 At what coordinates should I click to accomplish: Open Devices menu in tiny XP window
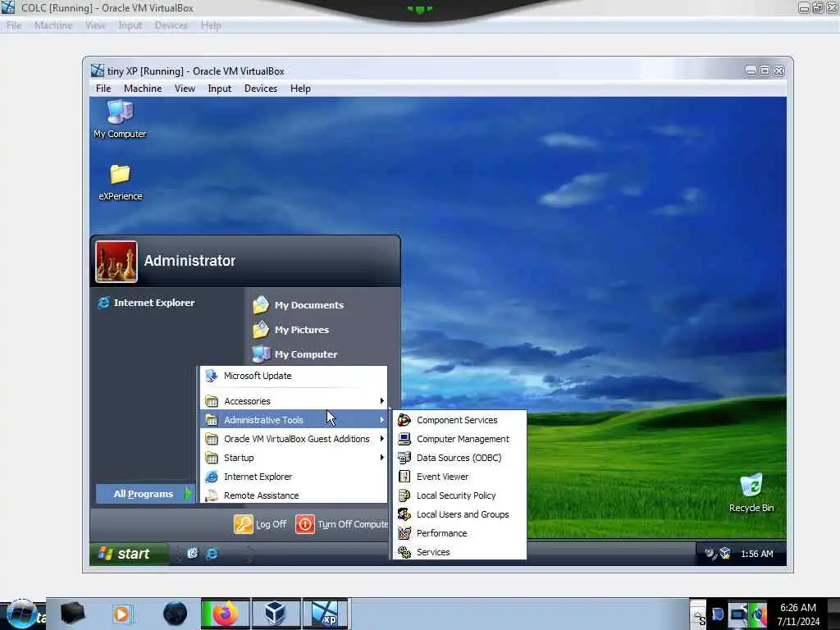(261, 89)
